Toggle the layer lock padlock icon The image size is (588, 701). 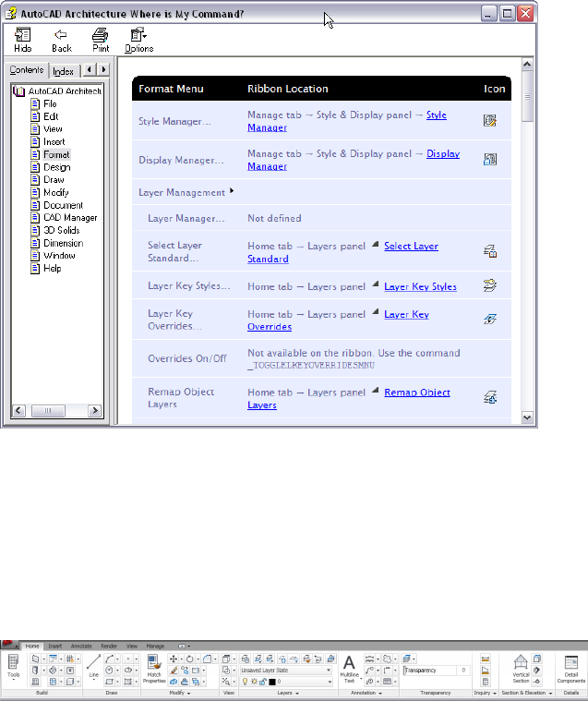pos(262,682)
